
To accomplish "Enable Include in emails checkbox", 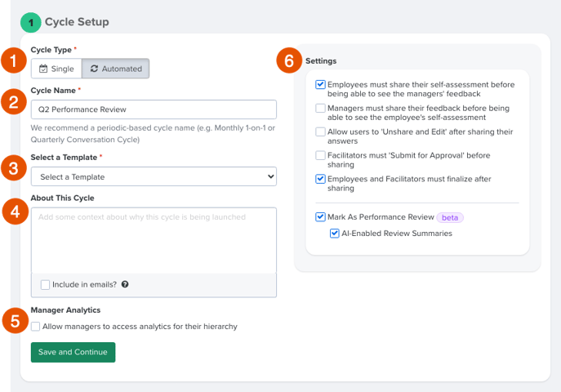I will tap(45, 285).
